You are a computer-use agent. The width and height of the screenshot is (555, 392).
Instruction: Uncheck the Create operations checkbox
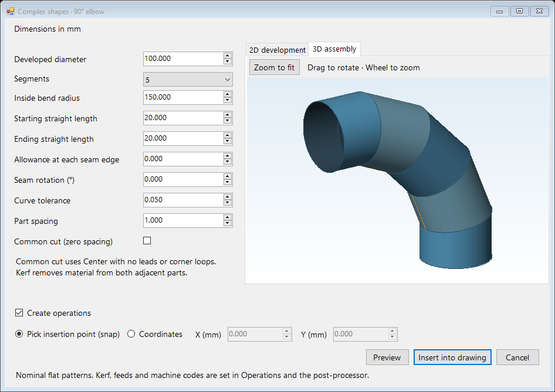point(19,313)
